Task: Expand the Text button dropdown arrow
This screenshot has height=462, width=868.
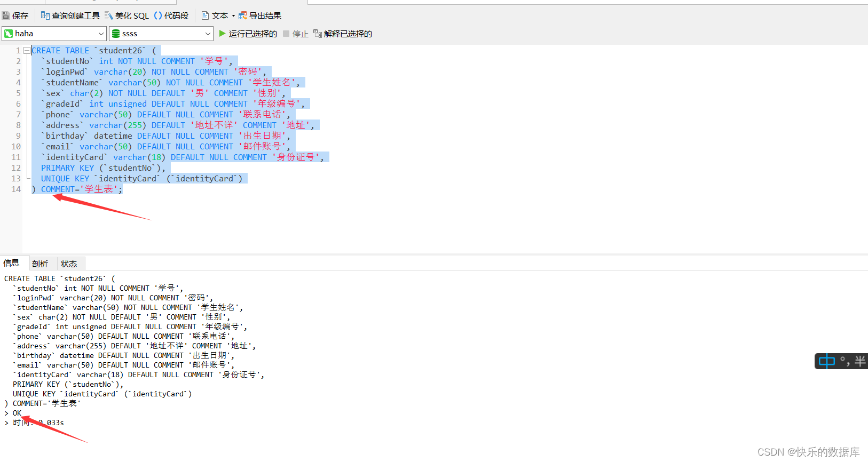Action: coord(233,16)
